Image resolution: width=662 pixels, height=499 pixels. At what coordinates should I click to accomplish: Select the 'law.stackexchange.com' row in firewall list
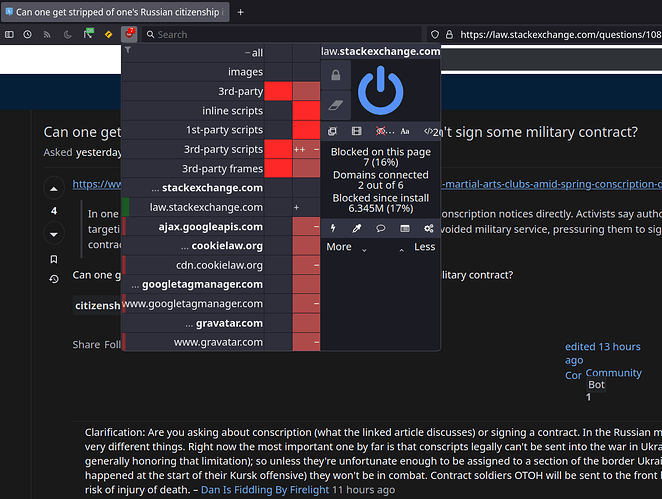point(193,207)
